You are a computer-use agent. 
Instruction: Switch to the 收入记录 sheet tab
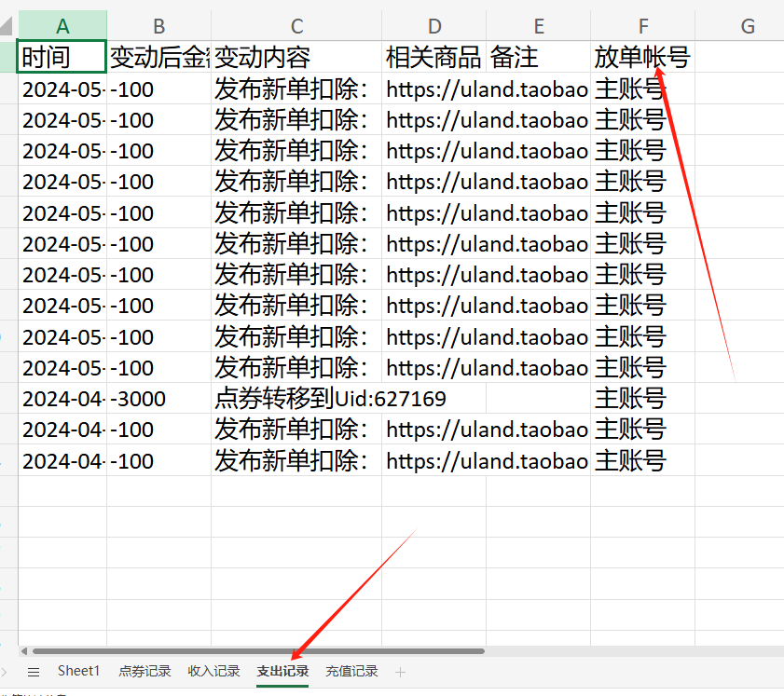point(213,671)
